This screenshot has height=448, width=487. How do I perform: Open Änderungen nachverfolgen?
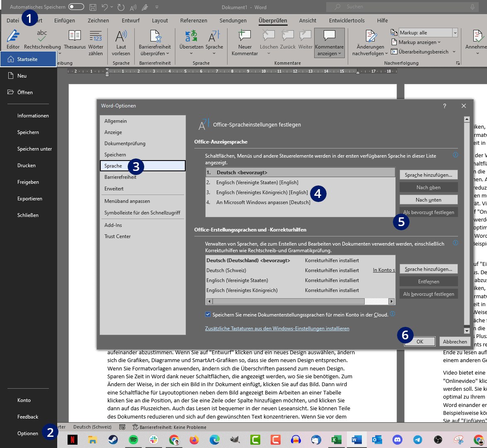click(x=370, y=43)
